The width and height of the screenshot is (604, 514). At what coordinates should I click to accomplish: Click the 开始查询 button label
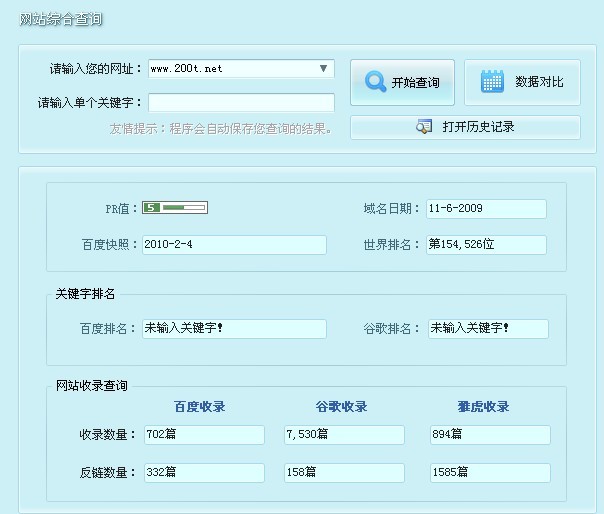(x=415, y=82)
